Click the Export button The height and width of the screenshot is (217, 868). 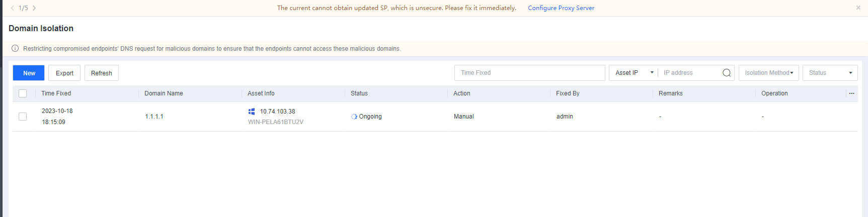point(64,73)
